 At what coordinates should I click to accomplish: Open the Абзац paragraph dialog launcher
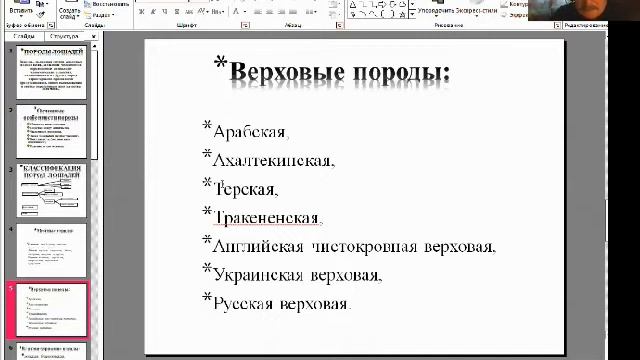point(339,25)
